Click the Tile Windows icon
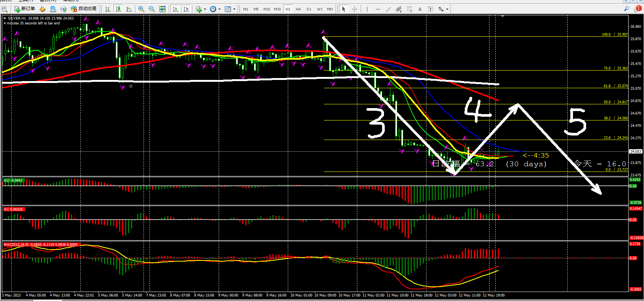The width and height of the screenshot is (644, 301). [162, 9]
